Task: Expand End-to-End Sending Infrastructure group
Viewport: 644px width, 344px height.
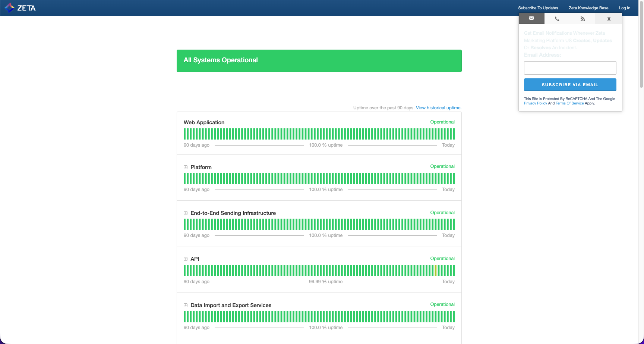Action: click(x=186, y=213)
